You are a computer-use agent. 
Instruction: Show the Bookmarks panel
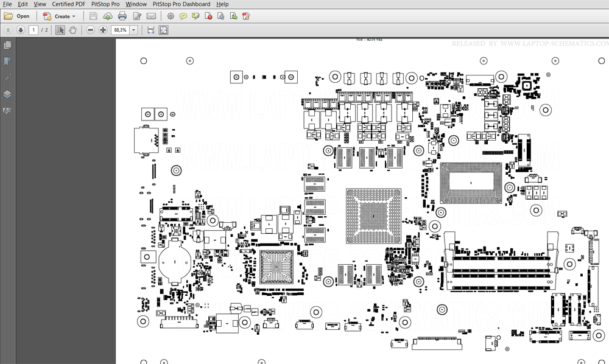point(7,61)
